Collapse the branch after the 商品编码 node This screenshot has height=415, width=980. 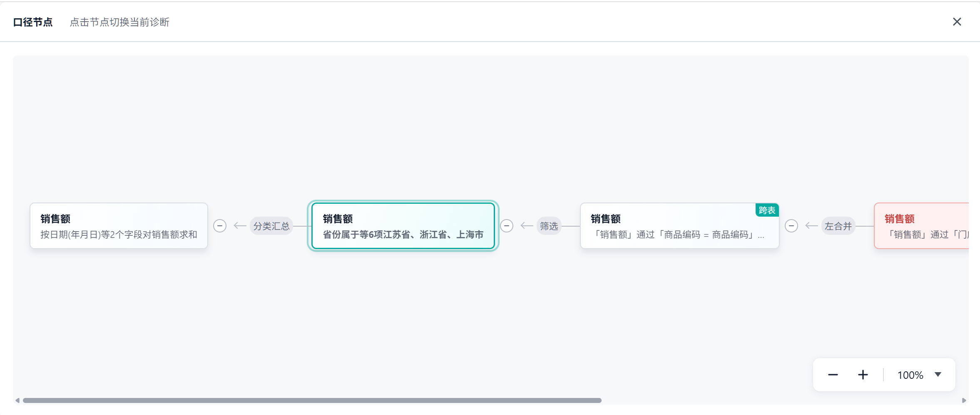[791, 226]
